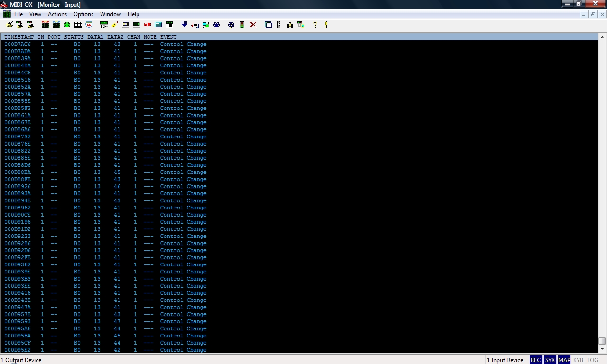
Task: Minimize the inner Monitor child window
Action: [x=584, y=14]
